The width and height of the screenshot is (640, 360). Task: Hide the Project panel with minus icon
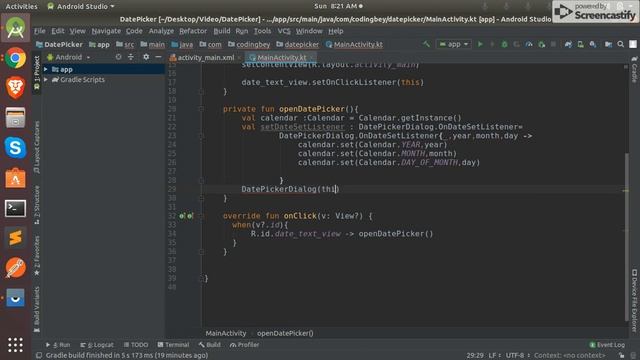coord(158,57)
